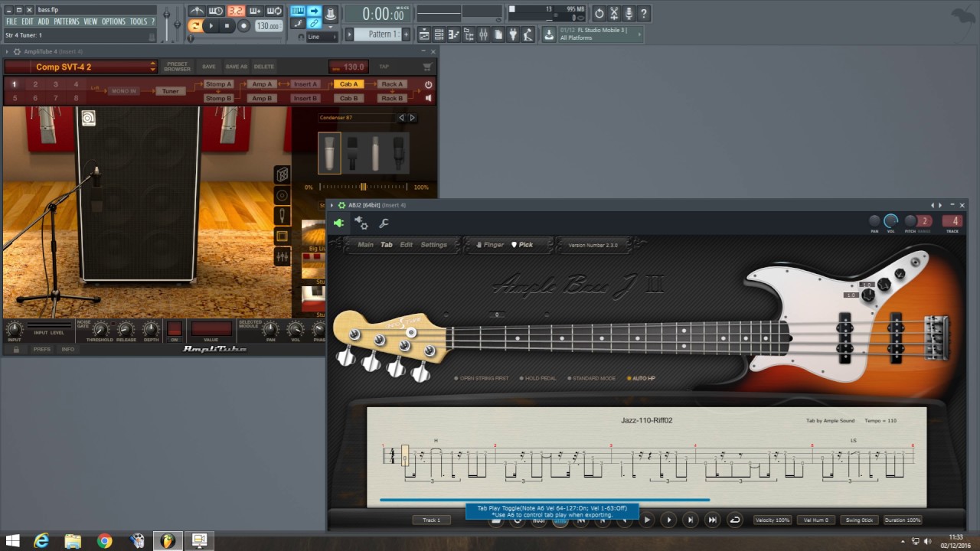Open plugin wrench settings icon in ABJ2
The image size is (980, 551).
384,223
